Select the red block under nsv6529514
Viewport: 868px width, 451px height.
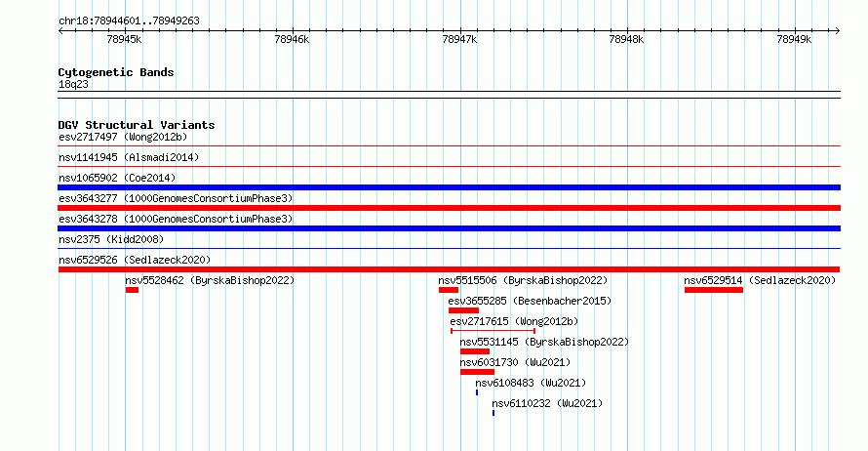point(714,290)
